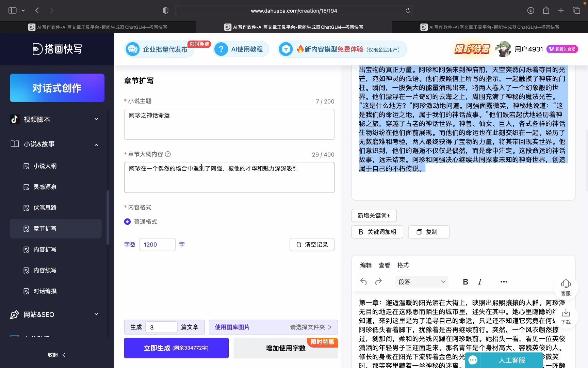The image size is (588, 368).
Task: Toggle the Safari sidebar icon
Action: 12,11
